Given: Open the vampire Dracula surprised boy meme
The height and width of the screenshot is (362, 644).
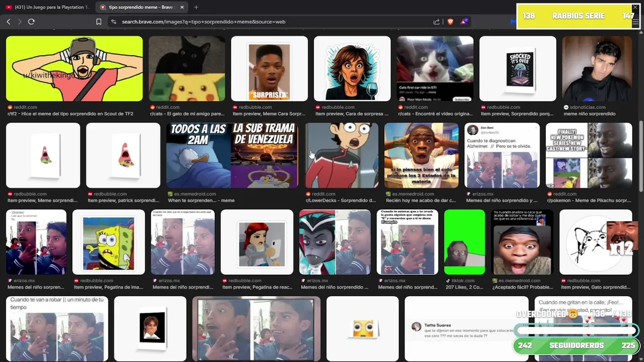Looking at the screenshot, I should coord(335,242).
